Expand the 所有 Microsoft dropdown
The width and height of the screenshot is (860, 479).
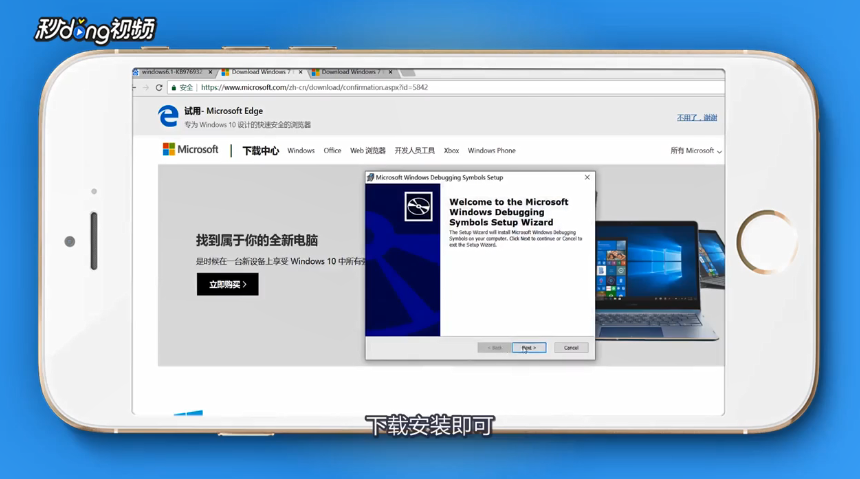(x=695, y=150)
